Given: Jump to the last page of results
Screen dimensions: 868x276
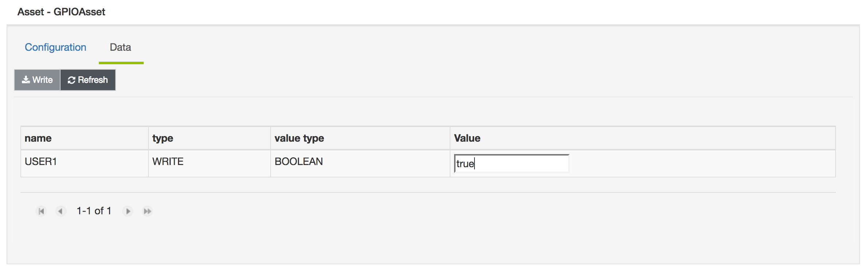Looking at the screenshot, I should pyautogui.click(x=147, y=211).
